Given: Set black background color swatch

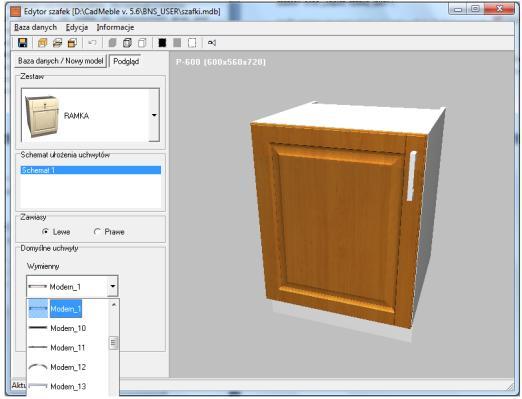Looking at the screenshot, I should pyautogui.click(x=162, y=43).
